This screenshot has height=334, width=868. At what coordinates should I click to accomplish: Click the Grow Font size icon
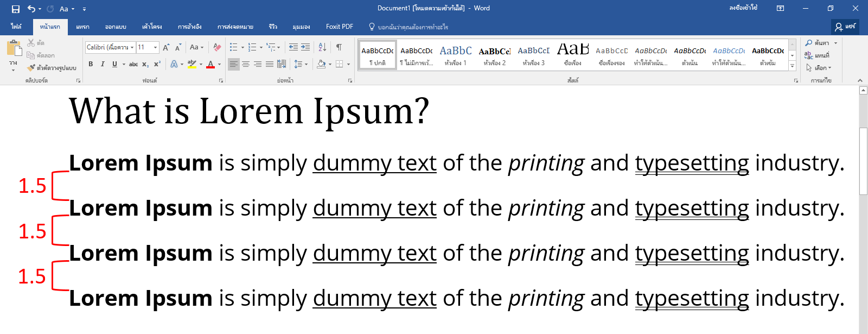pyautogui.click(x=166, y=47)
